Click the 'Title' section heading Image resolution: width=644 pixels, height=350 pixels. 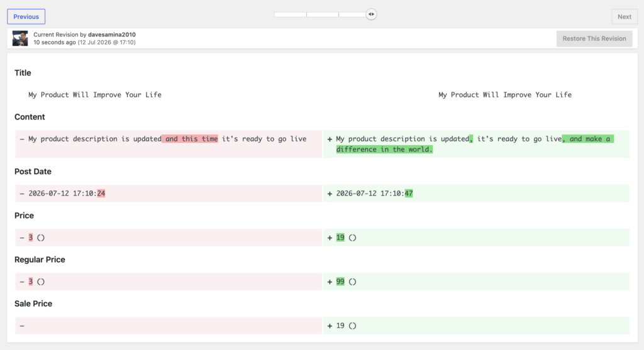(23, 73)
